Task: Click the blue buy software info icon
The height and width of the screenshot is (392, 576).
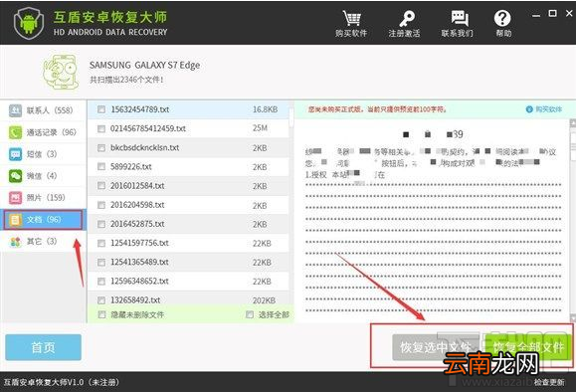Action: [529, 109]
